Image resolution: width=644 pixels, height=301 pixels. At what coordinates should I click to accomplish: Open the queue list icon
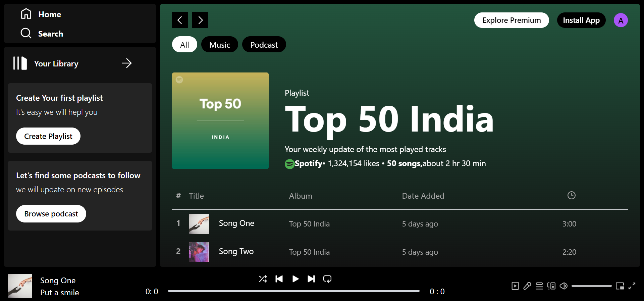coord(539,286)
